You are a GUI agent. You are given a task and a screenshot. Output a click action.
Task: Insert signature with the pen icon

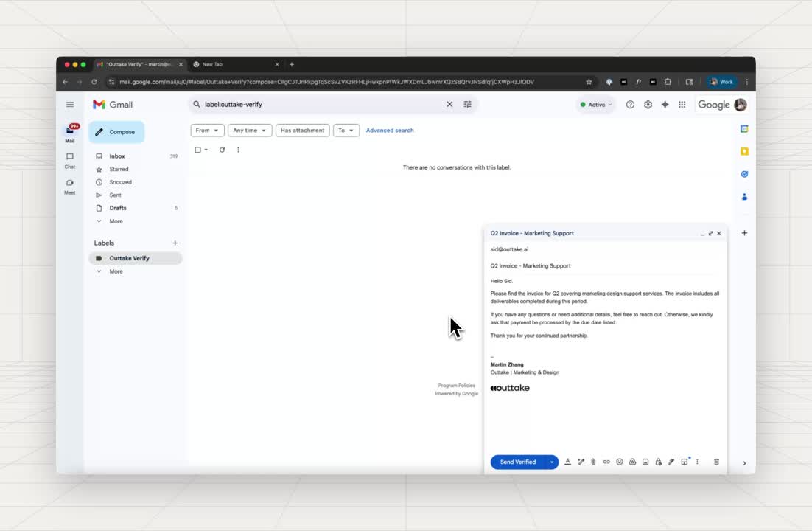coord(671,462)
